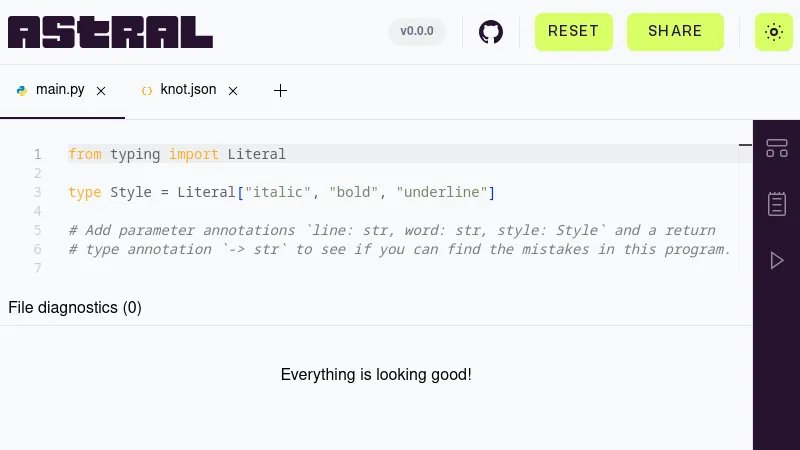Open the files panel icon in sidebar
The width and height of the screenshot is (800, 450).
click(x=777, y=149)
